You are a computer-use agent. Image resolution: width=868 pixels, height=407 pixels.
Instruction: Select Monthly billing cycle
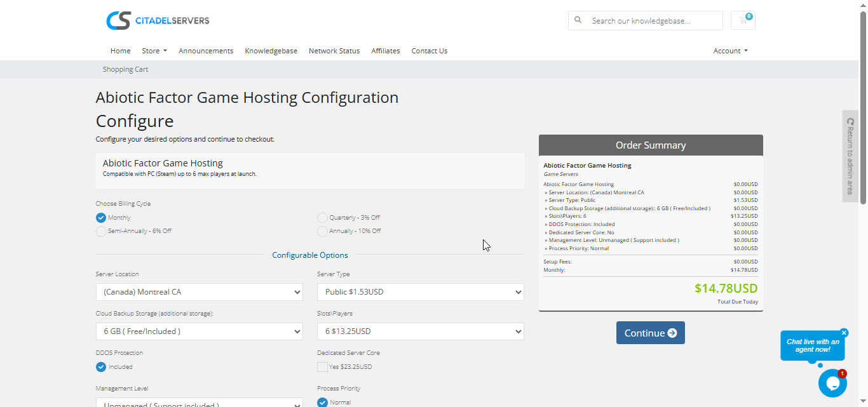point(101,218)
